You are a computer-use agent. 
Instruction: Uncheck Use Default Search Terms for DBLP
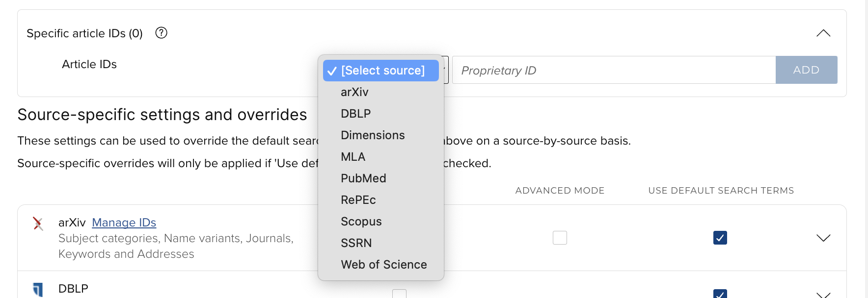click(x=720, y=294)
